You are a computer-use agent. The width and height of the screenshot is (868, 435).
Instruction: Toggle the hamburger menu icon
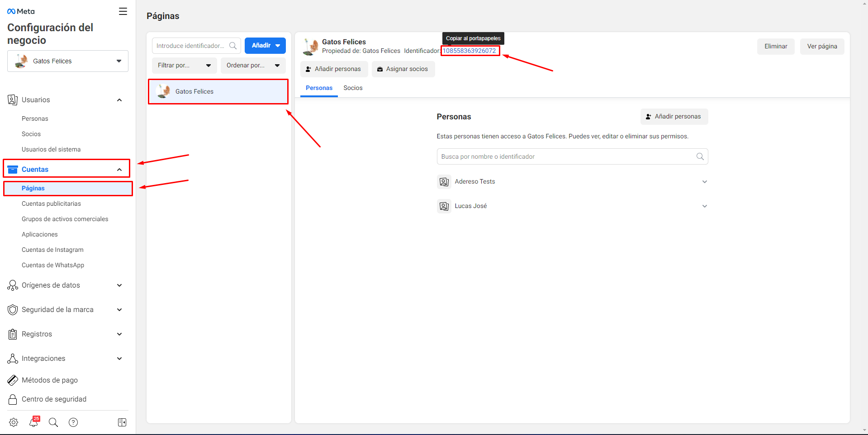(123, 11)
